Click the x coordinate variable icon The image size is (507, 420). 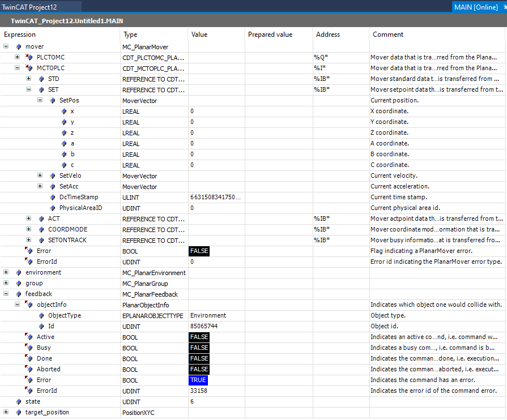click(x=64, y=111)
